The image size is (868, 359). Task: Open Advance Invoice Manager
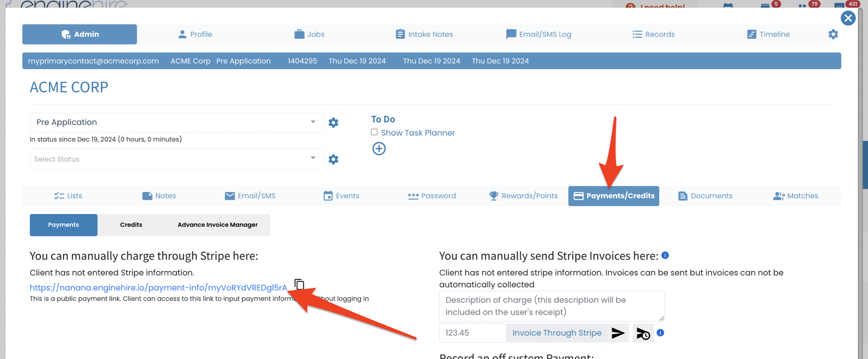(x=218, y=225)
